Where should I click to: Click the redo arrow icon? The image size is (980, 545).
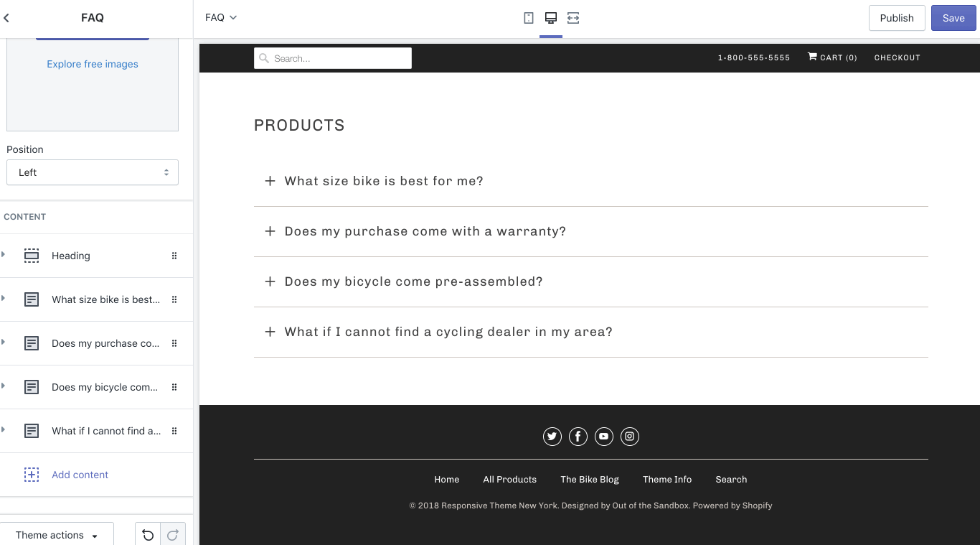173,535
